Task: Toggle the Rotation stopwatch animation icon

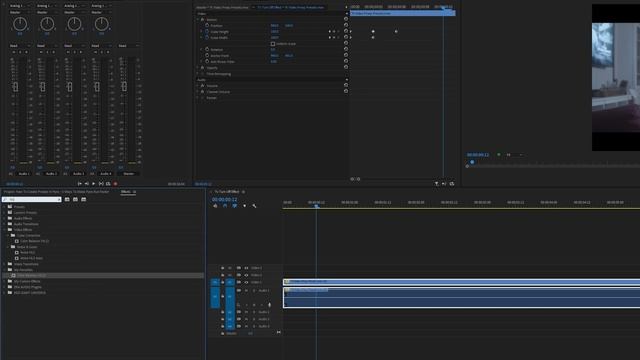Action: (x=207, y=49)
